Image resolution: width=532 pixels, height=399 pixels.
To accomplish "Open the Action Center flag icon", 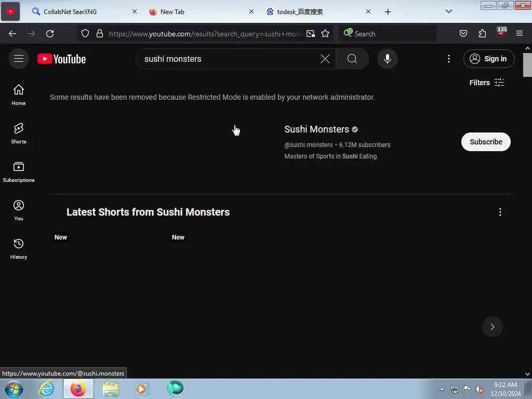I will pos(467,389).
